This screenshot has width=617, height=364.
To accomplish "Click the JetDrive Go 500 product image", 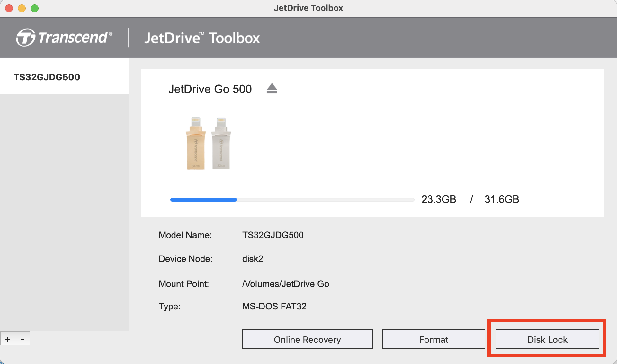I will (x=208, y=143).
